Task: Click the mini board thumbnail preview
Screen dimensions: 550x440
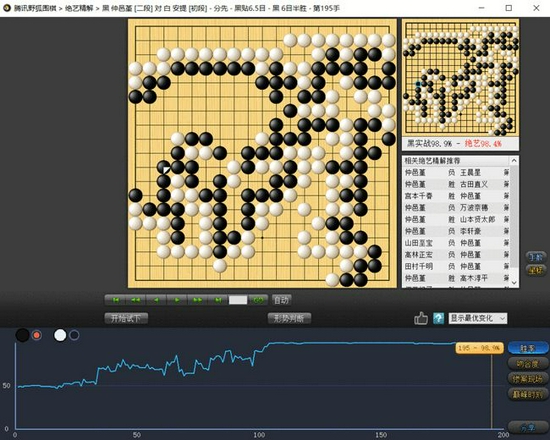Action: tap(461, 78)
